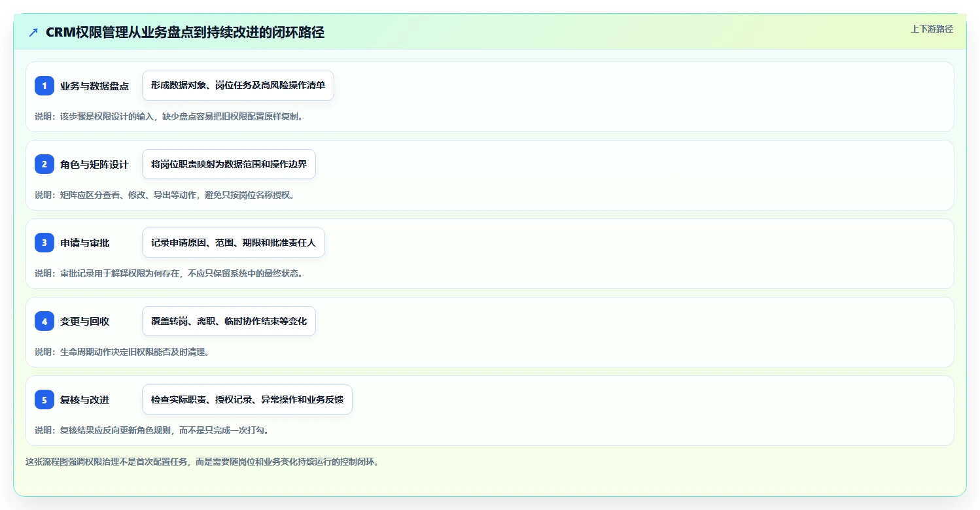Screen dimensions: 980x510
Task: Click the 将岗位职责映射为数据范围和操作边界 box
Action: pyautogui.click(x=229, y=164)
